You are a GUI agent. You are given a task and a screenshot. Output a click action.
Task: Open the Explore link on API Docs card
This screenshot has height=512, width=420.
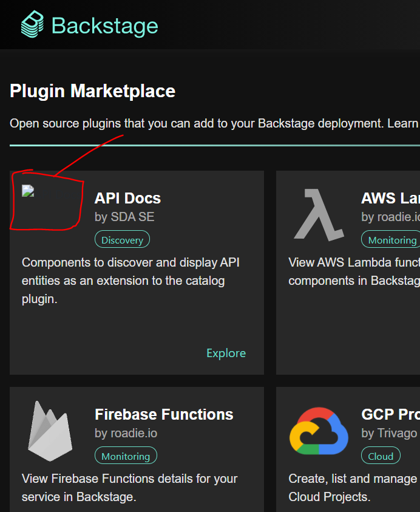click(x=226, y=353)
